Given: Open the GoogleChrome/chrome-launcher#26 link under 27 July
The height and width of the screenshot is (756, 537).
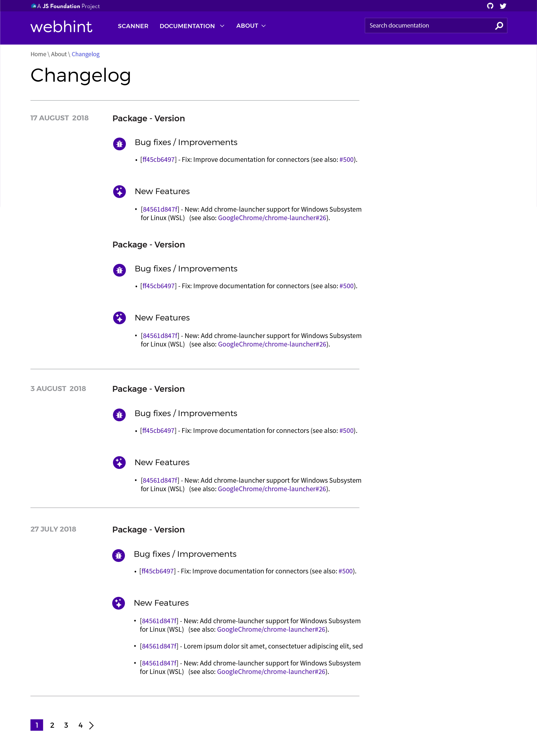Looking at the screenshot, I should [x=271, y=630].
